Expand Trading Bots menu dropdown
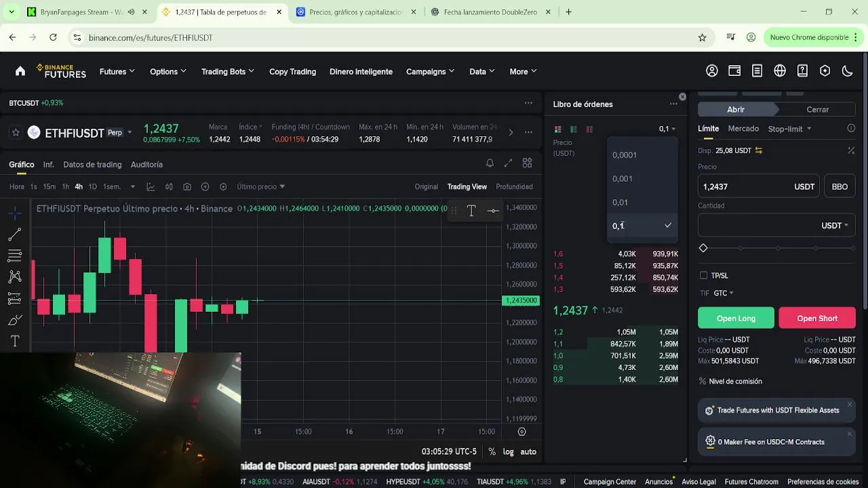The image size is (868, 488). click(227, 71)
